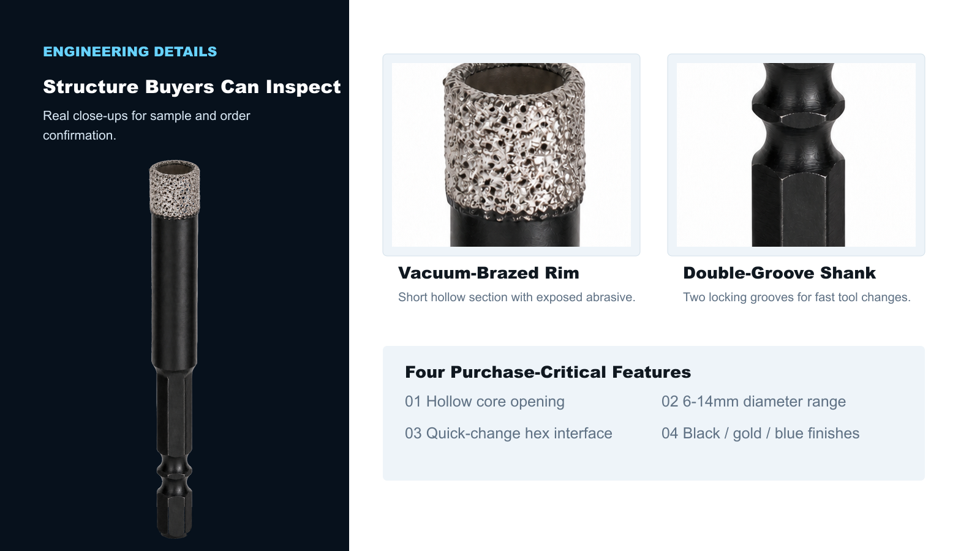
Task: Select the Double-Groove Shank title
Action: tap(779, 273)
